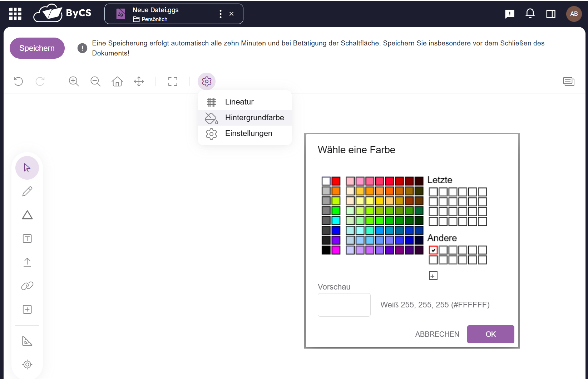This screenshot has width=588, height=379.
Task: Click the Speichern save button
Action: coord(37,48)
